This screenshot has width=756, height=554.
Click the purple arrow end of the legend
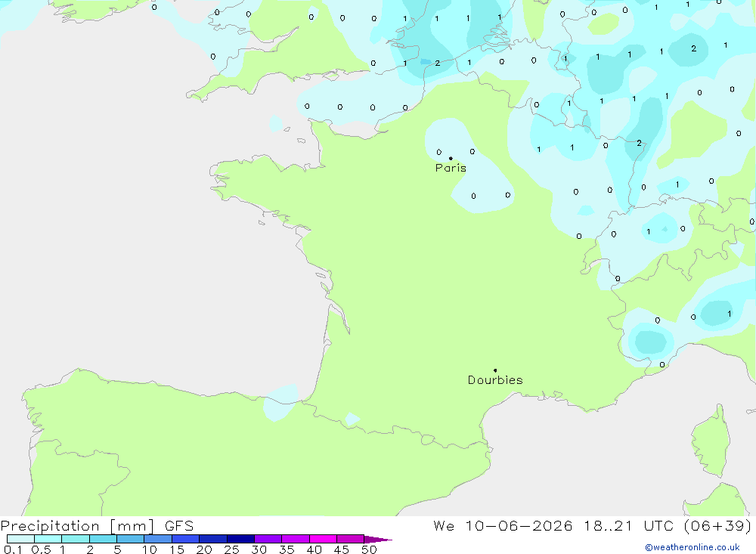(x=378, y=540)
